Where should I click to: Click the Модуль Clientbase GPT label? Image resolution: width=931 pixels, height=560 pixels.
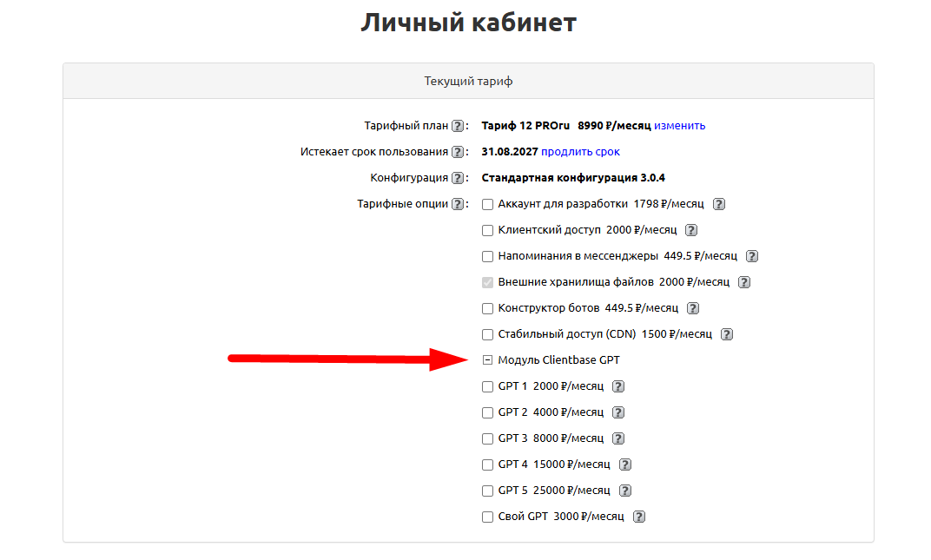point(558,360)
